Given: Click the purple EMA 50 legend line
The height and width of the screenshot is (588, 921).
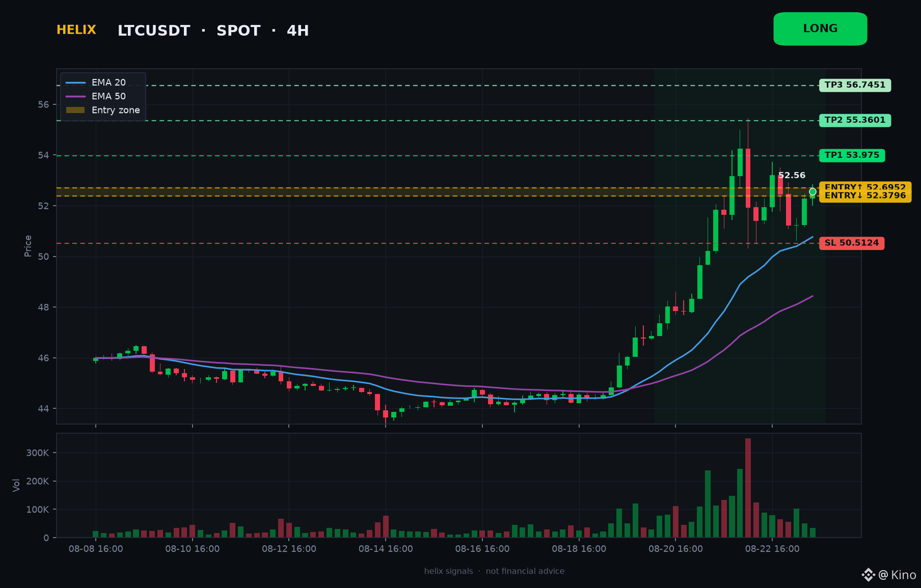Looking at the screenshot, I should coord(75,96).
